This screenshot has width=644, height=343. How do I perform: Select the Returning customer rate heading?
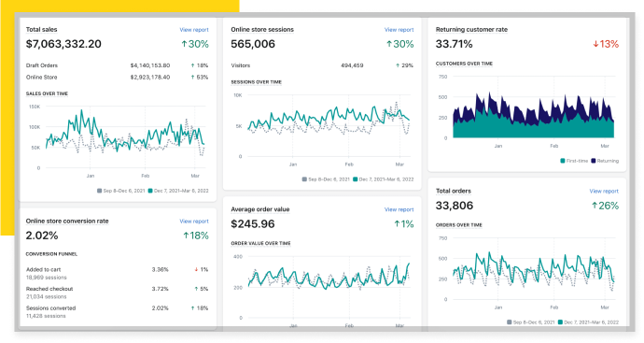click(x=471, y=30)
